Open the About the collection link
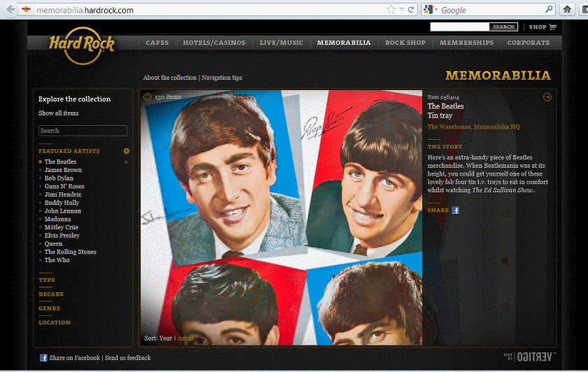Viewport: 588px width, 372px height. [x=170, y=78]
